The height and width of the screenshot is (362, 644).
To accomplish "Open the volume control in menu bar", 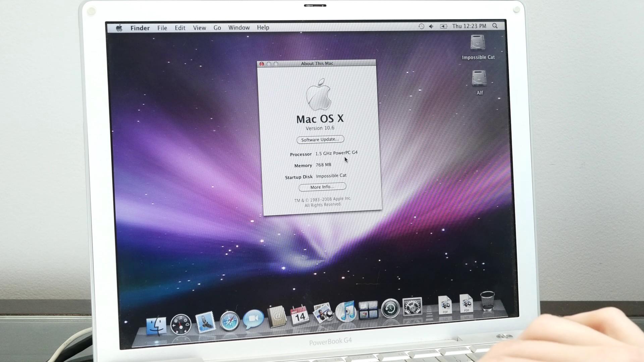I will 431,26.
